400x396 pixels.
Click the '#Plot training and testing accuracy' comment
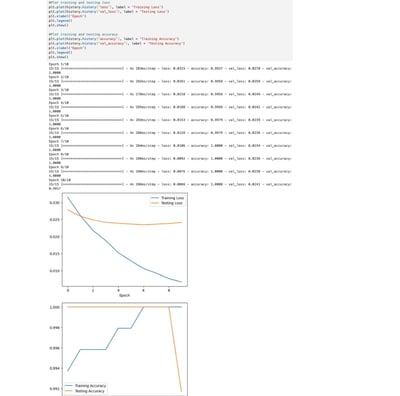point(83,34)
